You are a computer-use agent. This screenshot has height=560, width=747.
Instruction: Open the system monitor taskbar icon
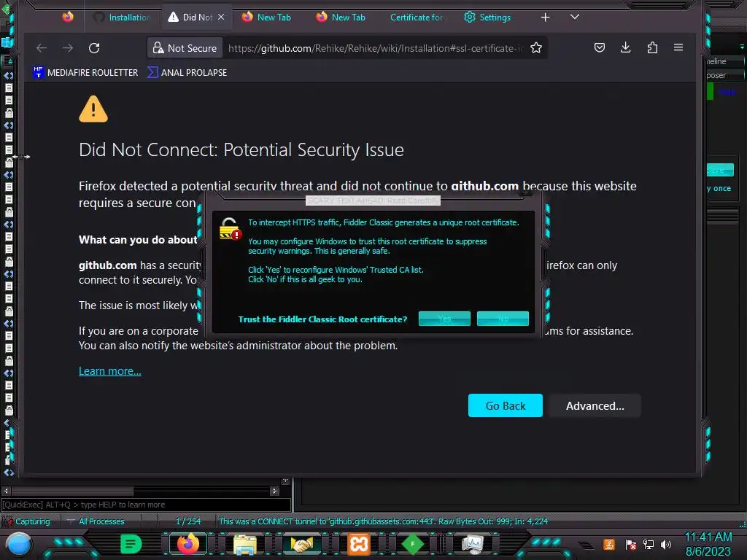(473, 544)
